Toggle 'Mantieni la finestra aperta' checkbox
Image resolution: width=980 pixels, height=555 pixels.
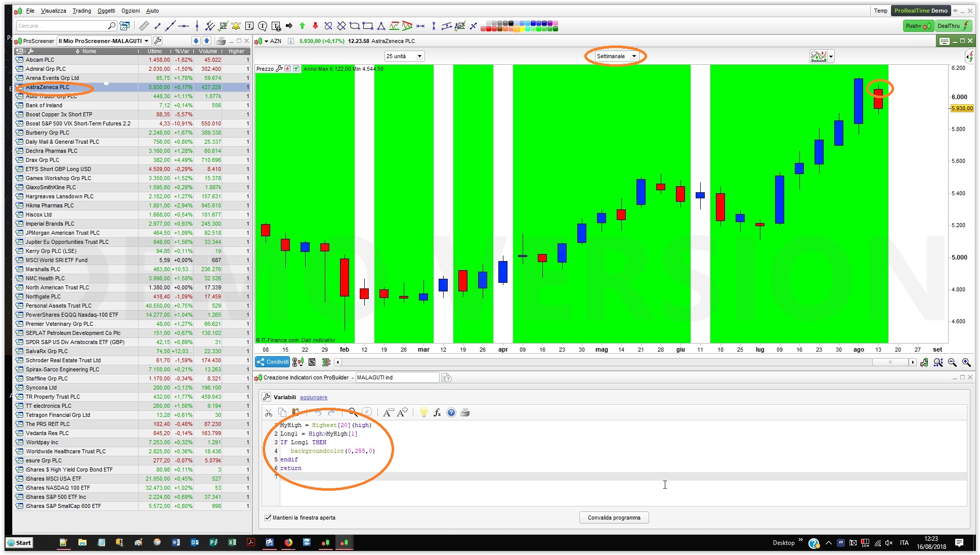(268, 518)
